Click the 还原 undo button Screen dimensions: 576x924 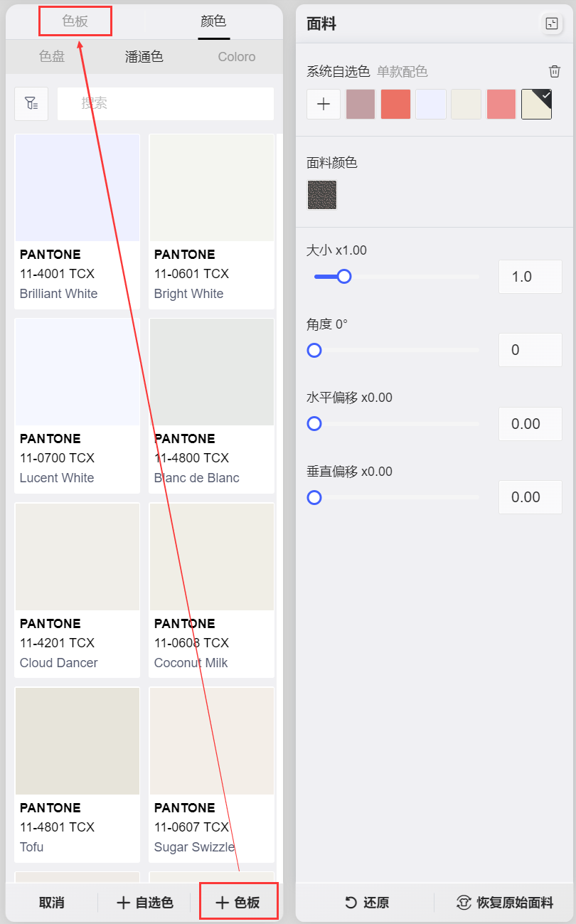tap(367, 903)
